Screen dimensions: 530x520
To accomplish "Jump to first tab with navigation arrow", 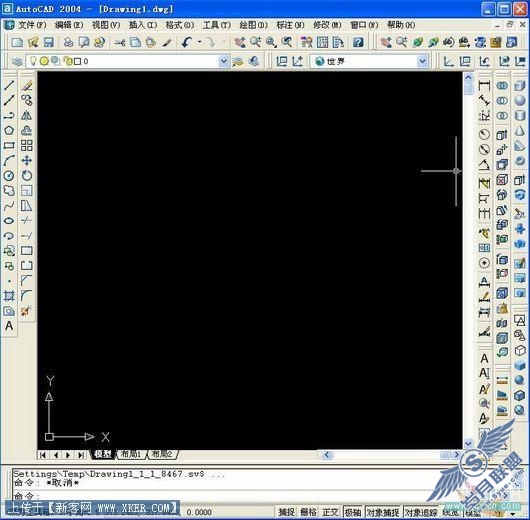I will pyautogui.click(x=43, y=455).
